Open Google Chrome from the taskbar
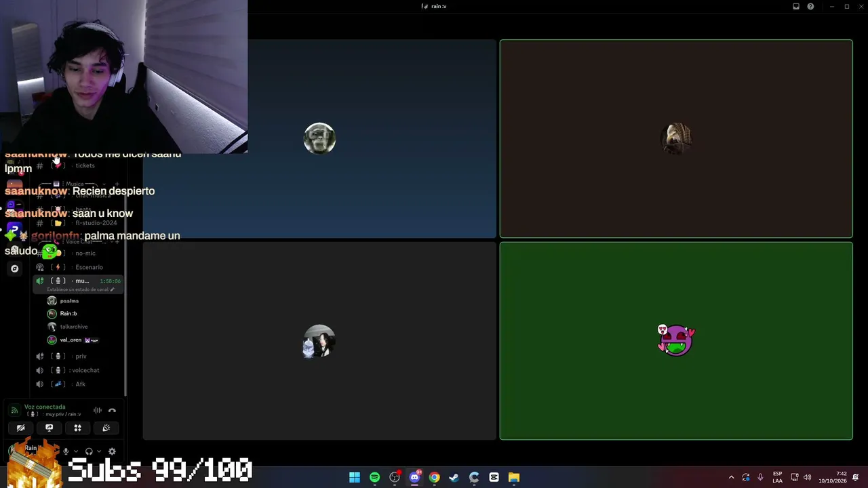 click(434, 478)
